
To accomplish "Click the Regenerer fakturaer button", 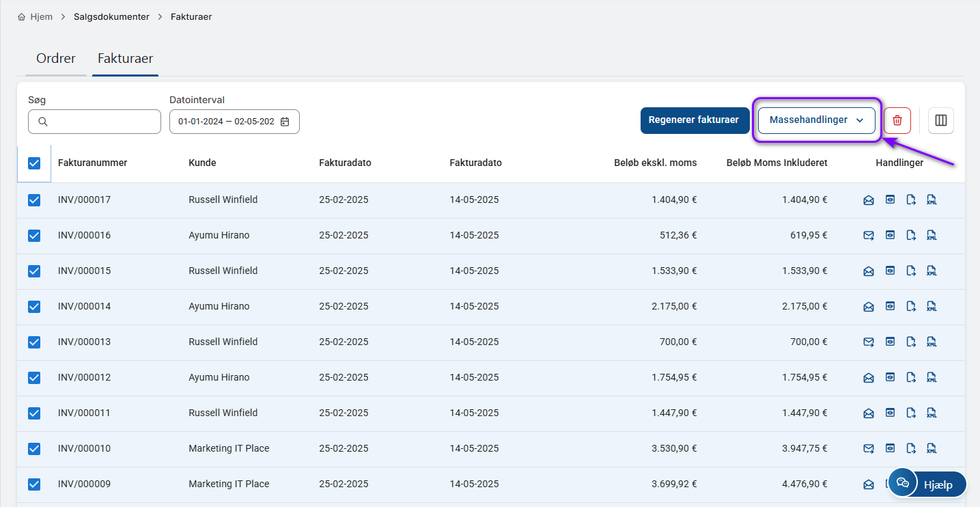I will click(x=693, y=120).
